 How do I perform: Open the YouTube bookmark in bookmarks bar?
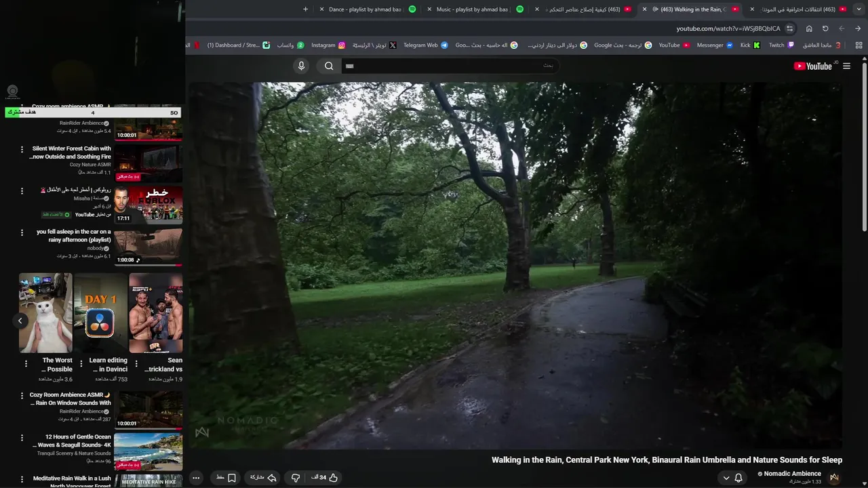pyautogui.click(x=674, y=45)
